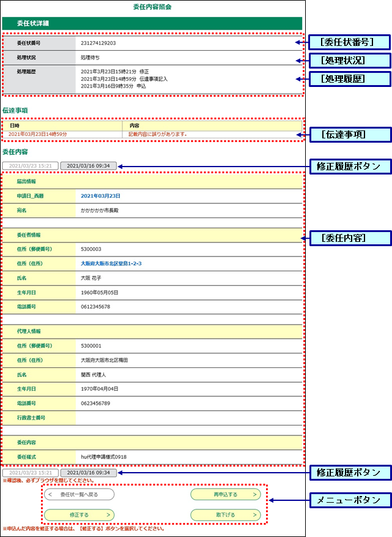Click the name 関西 代理人
The width and height of the screenshot is (392, 537).
(94, 375)
